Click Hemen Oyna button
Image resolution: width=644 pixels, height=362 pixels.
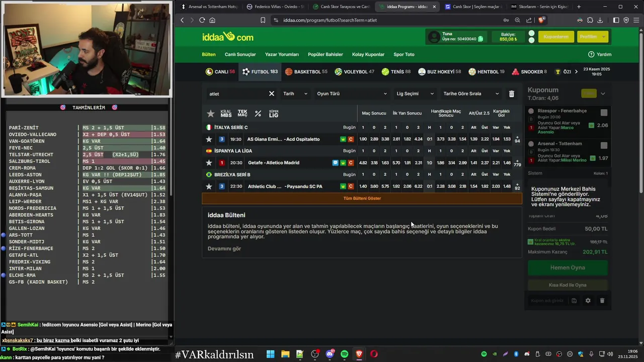[568, 267]
